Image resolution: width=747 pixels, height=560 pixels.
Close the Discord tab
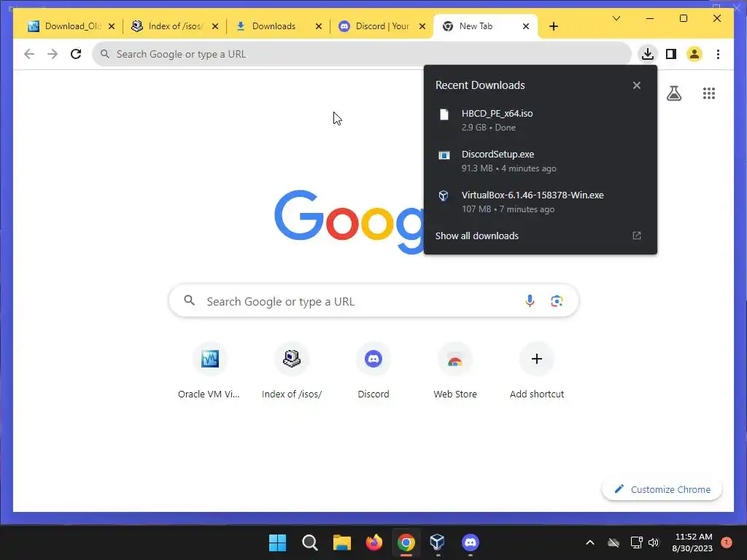[x=422, y=26]
